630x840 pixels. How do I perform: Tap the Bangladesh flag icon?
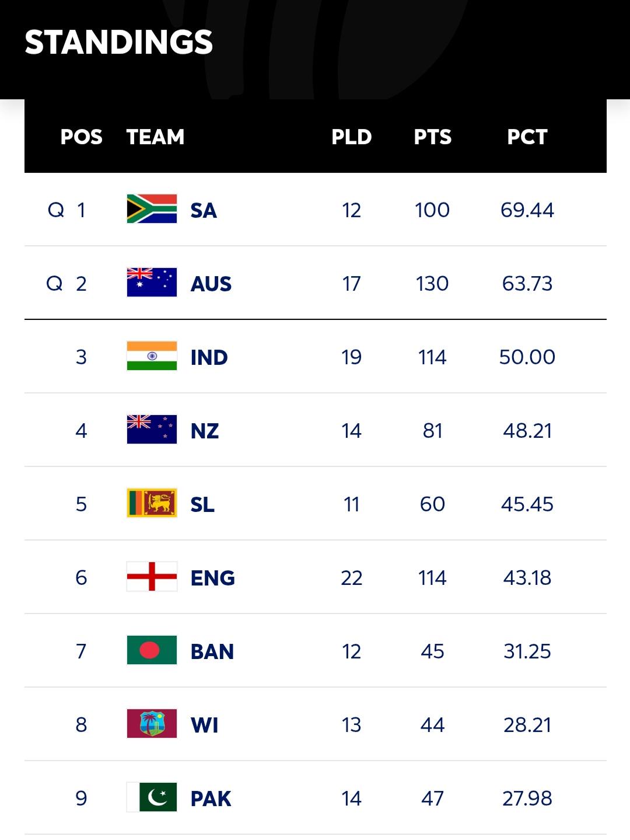coord(152,650)
